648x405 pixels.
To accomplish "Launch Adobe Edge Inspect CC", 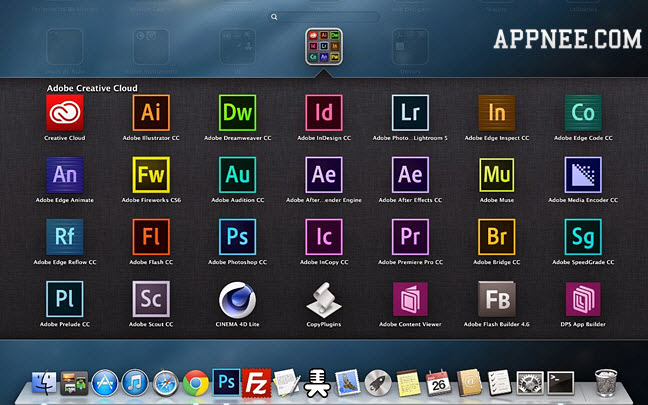I will tap(497, 112).
